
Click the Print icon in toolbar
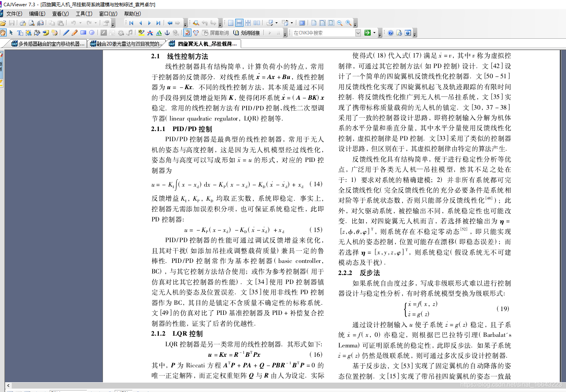pos(23,23)
